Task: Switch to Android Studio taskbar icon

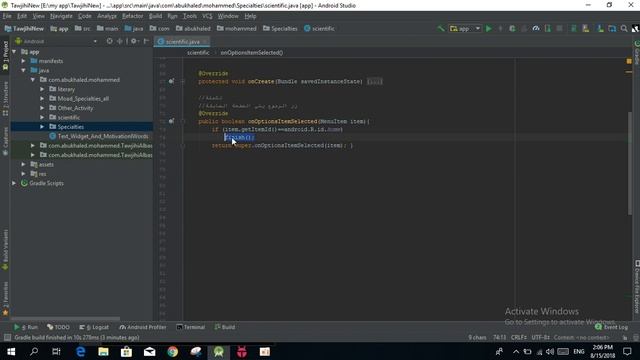Action: (219, 351)
